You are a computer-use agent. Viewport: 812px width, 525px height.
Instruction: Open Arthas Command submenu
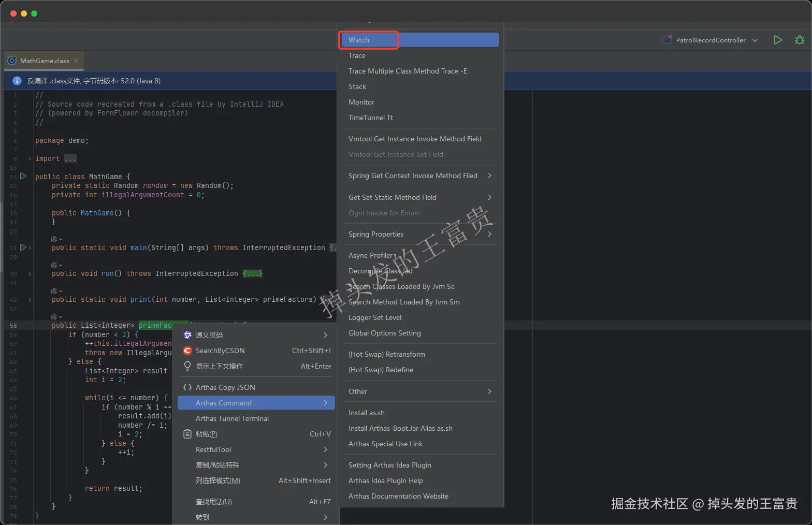tap(256, 403)
